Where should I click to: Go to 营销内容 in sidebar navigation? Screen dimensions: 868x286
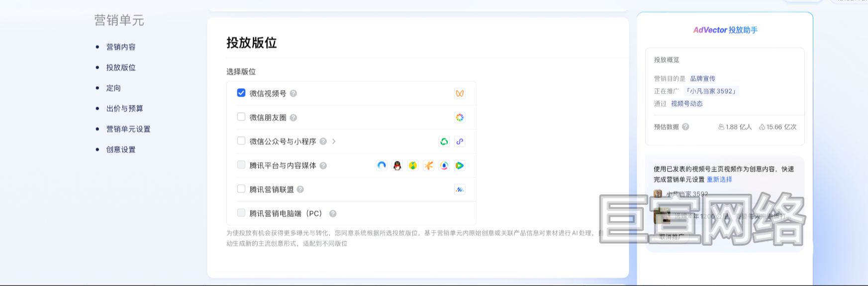pos(121,47)
